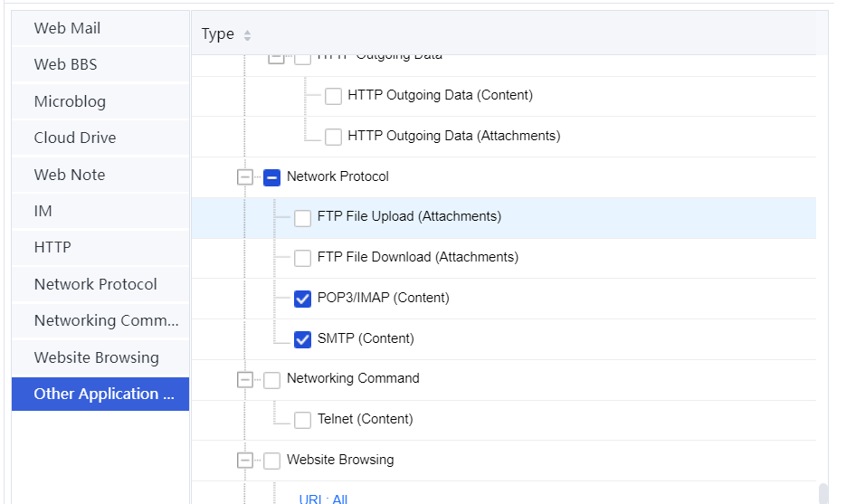The width and height of the screenshot is (846, 504).
Task: Toggle the Network Protocol partial checkbox
Action: click(x=271, y=177)
